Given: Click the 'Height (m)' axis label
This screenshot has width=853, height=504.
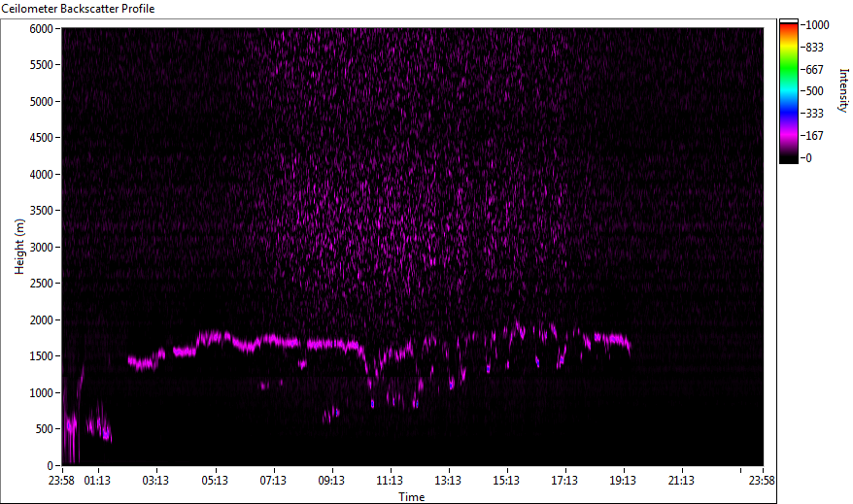Looking at the screenshot, I should tap(19, 247).
